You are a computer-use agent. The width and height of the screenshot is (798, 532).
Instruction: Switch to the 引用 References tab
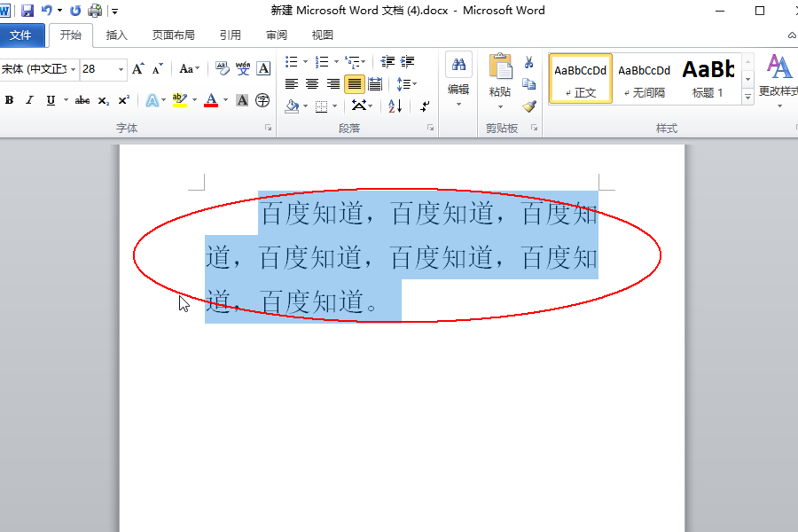pyautogui.click(x=230, y=35)
